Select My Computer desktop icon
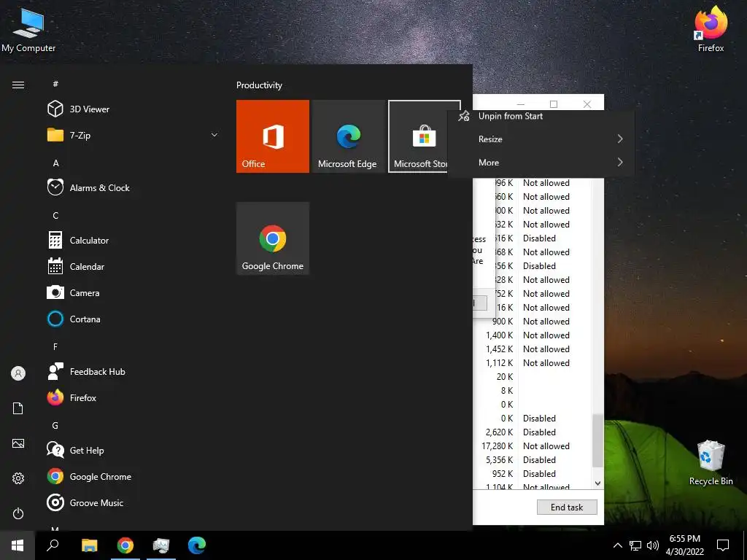747x560 pixels. click(28, 29)
